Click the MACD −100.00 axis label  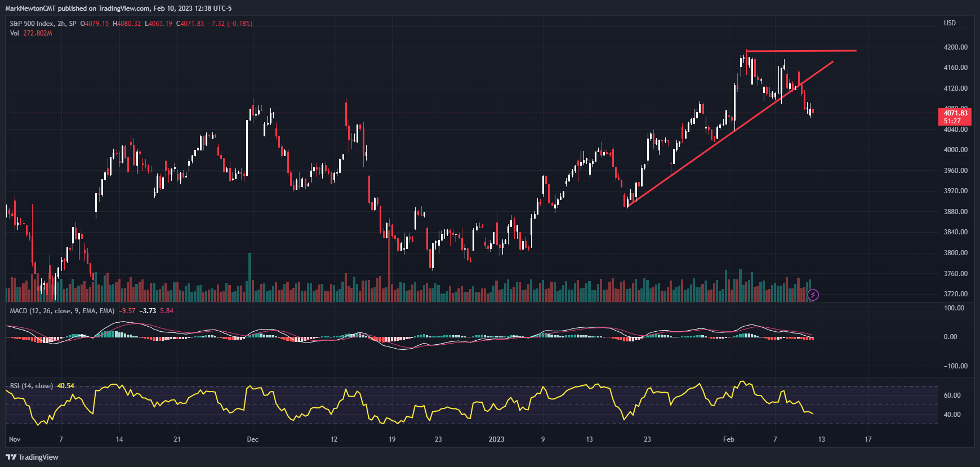[956, 366]
